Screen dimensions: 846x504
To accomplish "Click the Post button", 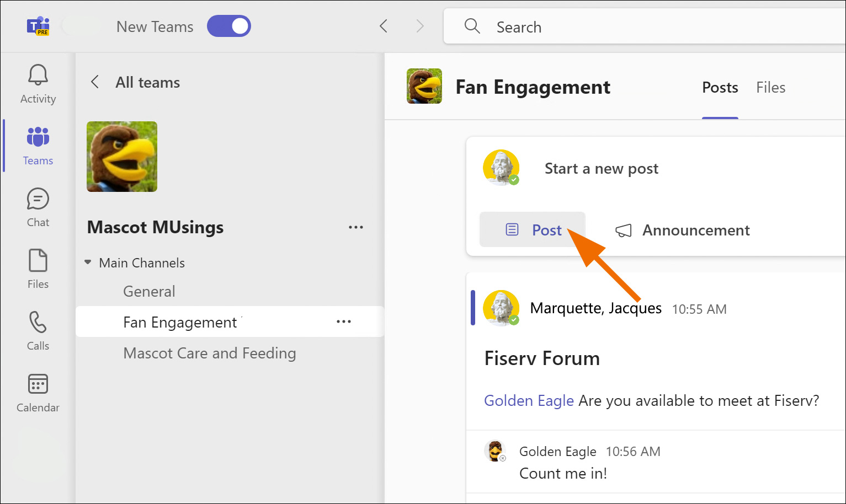I will 533,230.
